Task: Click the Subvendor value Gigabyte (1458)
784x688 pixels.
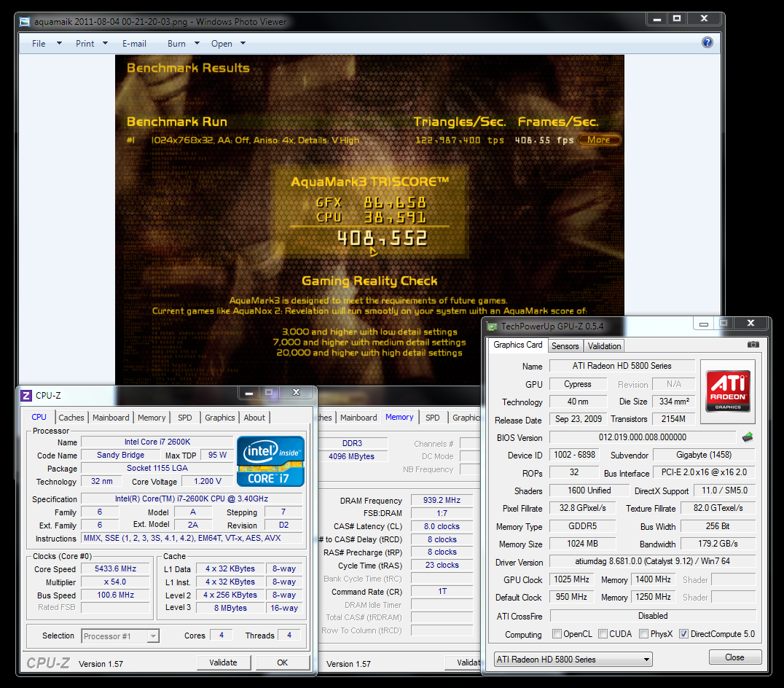Action: pyautogui.click(x=704, y=455)
